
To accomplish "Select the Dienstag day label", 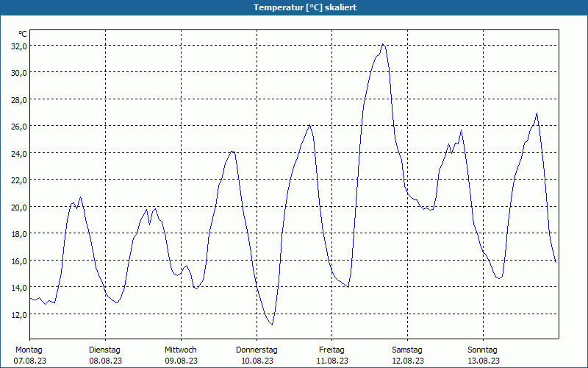I will coord(104,350).
